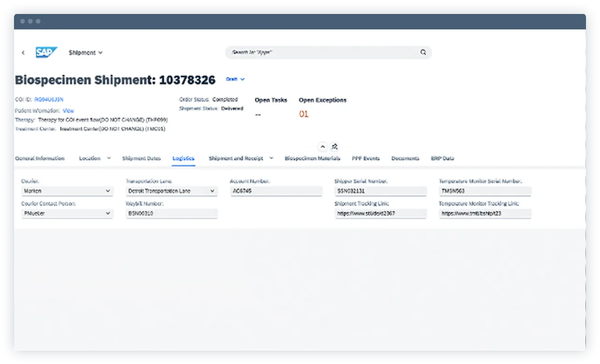Viewport: 600px width, 364px height.
Task: Select the PPF Events tab
Action: point(366,158)
